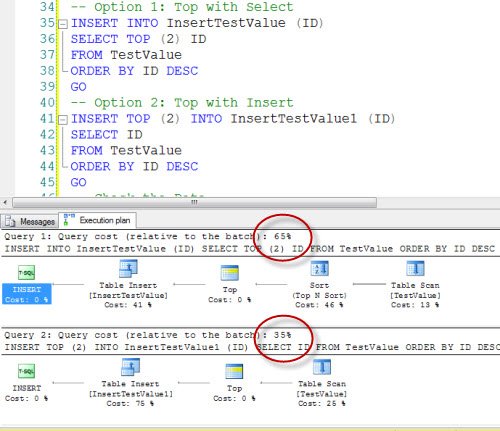Click the Query 1 cost header text
This screenshot has width=500, height=431.
[x=148, y=236]
